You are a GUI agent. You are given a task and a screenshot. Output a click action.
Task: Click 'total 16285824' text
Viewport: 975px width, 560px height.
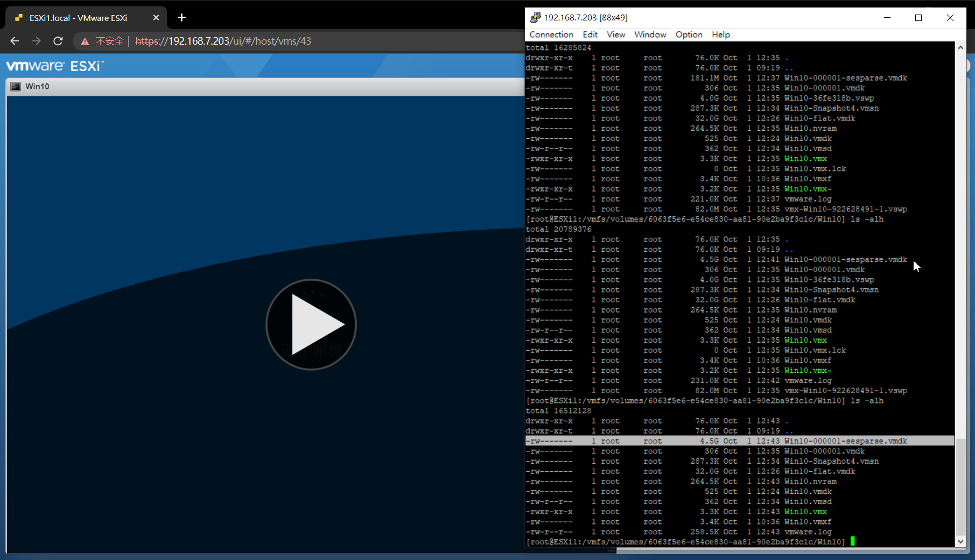[558, 47]
